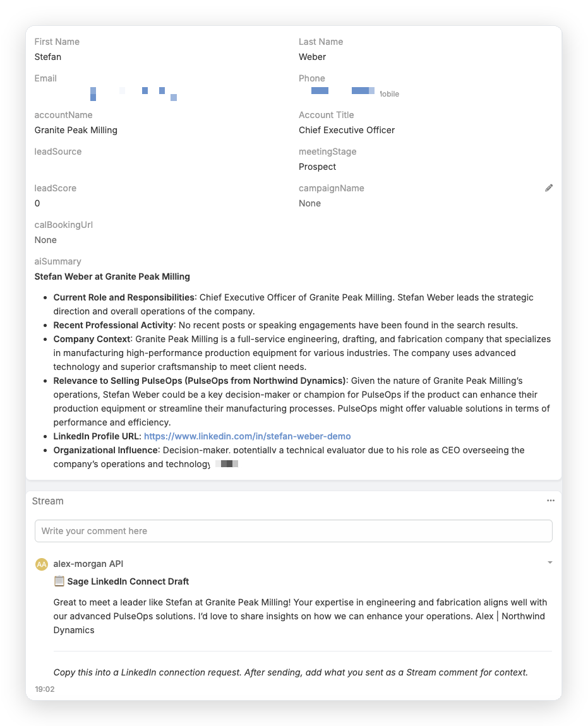The width and height of the screenshot is (588, 726).
Task: Click the 'Relevance to Selling PulseOps' bullet label
Action: pyautogui.click(x=200, y=381)
